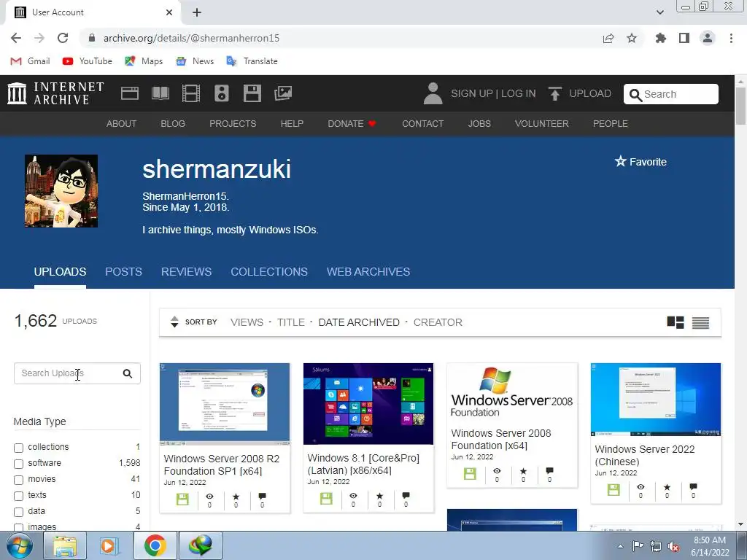The height and width of the screenshot is (560, 747).
Task: Sort uploads by CREATOR
Action: (x=438, y=322)
